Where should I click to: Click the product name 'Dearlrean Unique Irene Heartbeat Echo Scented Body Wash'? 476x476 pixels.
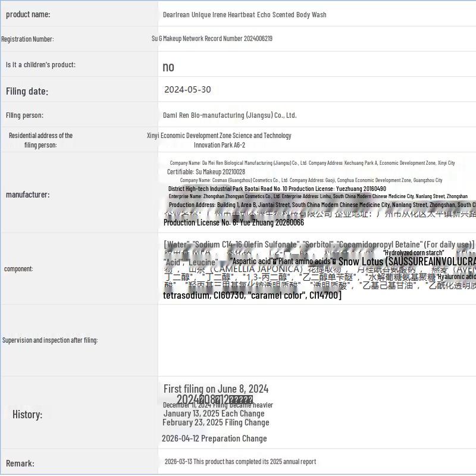(245, 14)
